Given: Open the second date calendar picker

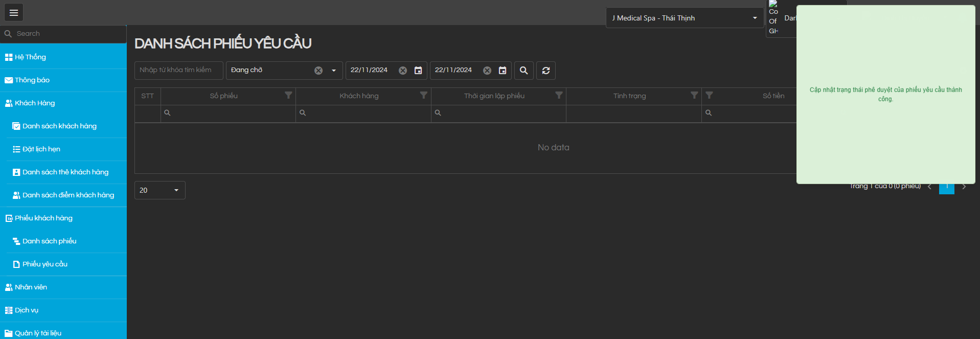Looking at the screenshot, I should coord(503,71).
